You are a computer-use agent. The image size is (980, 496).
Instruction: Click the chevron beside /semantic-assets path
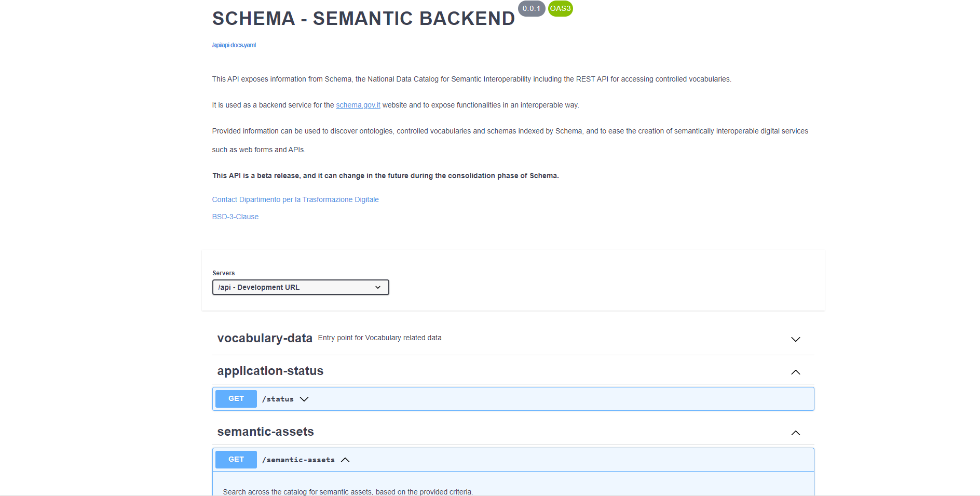click(x=345, y=460)
